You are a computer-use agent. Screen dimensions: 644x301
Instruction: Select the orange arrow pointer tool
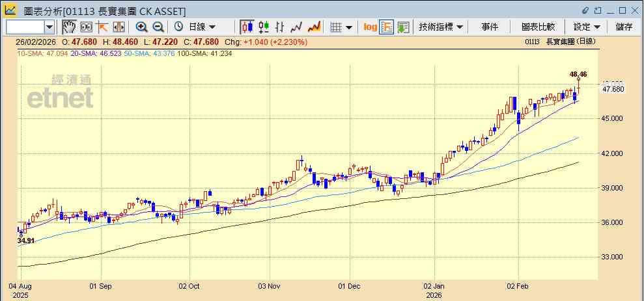tap(102, 27)
